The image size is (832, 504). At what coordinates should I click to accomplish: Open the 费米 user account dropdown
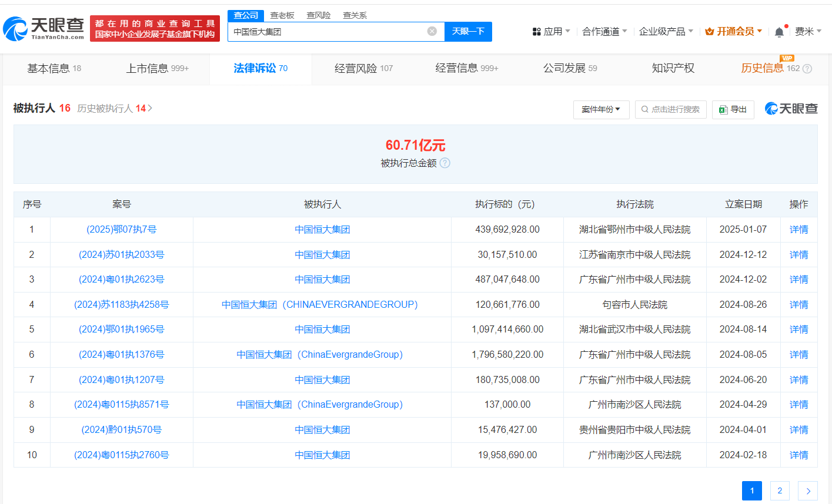[x=808, y=32]
